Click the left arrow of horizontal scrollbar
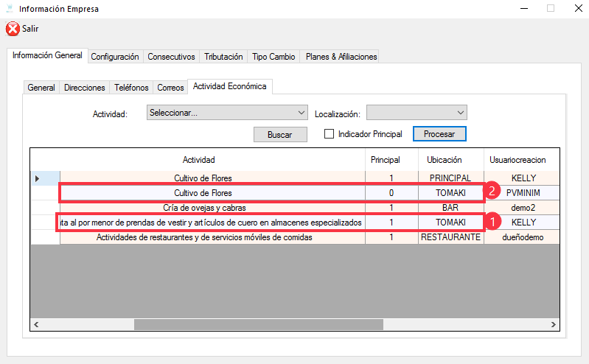 click(36, 323)
